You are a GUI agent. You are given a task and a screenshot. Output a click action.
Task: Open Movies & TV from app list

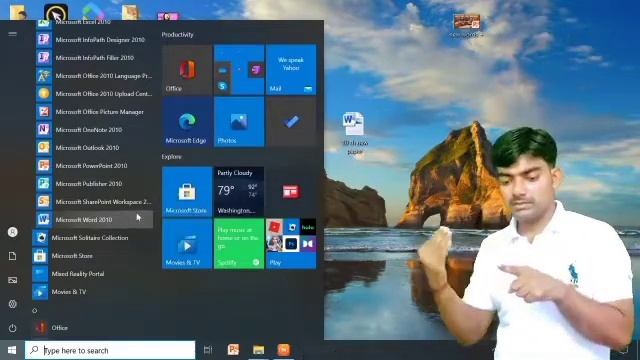coord(93,291)
